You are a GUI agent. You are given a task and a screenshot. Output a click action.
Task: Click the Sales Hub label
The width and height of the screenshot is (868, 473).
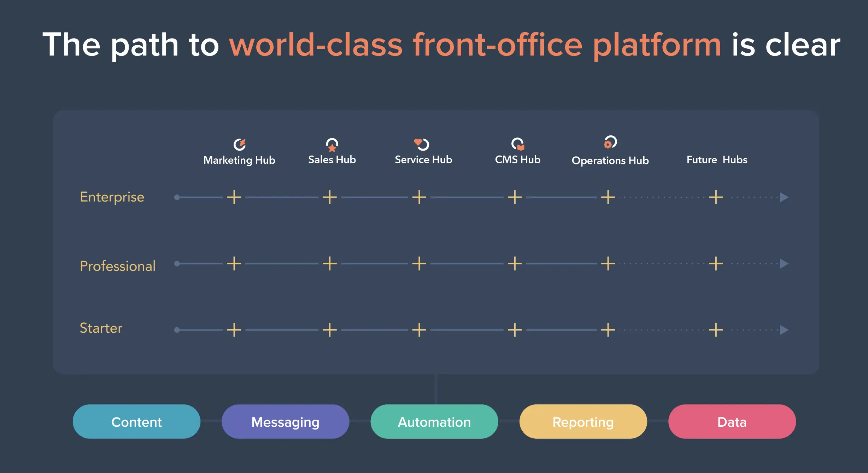332,160
